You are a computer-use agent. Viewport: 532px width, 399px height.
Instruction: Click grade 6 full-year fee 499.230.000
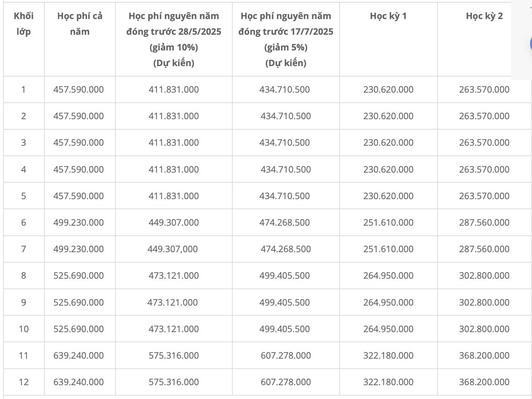(x=78, y=223)
